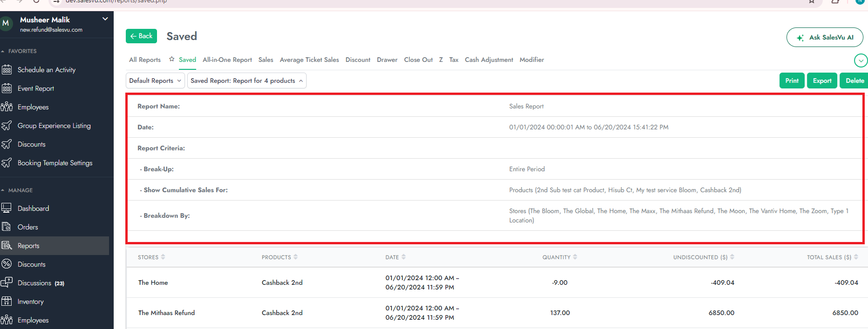Sort by the Date column arrows
This screenshot has width=868, height=329.
(x=403, y=257)
